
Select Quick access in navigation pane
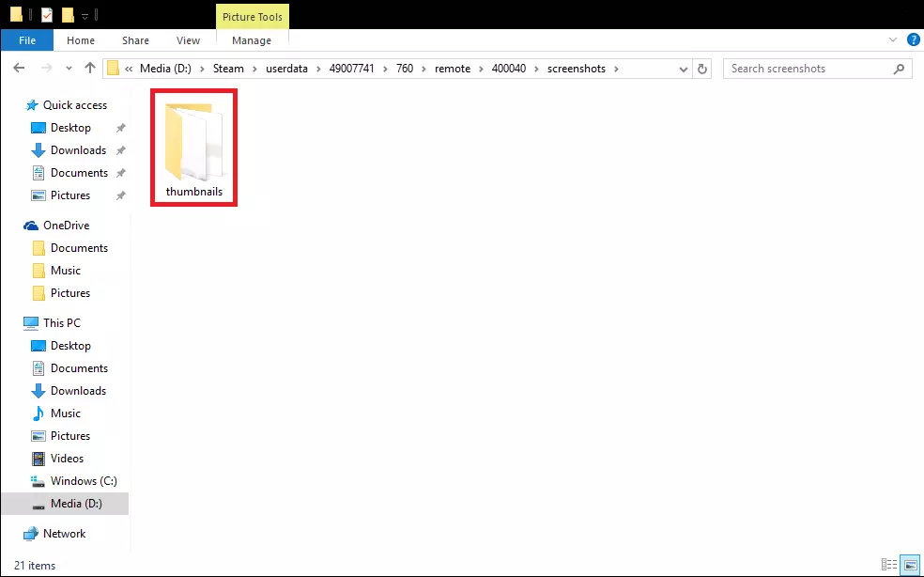[75, 105]
